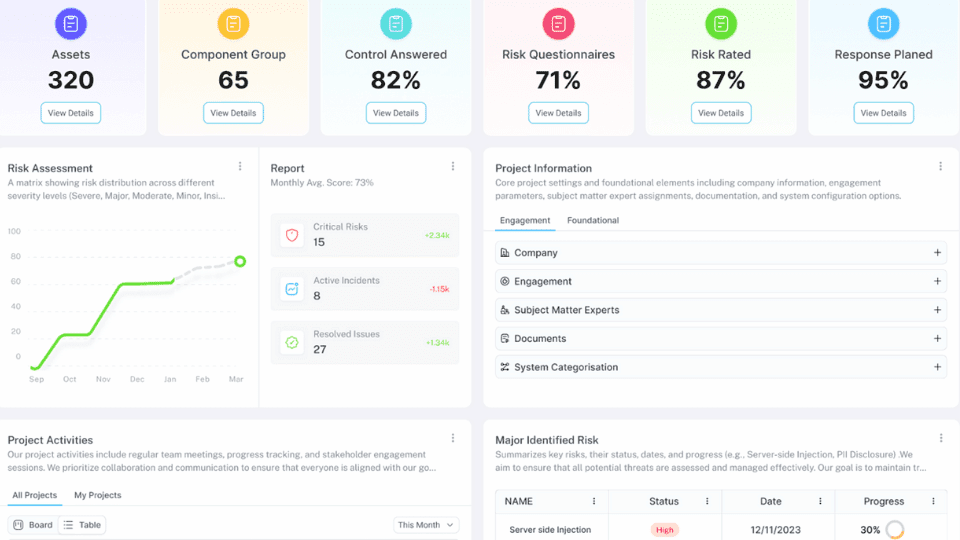The height and width of the screenshot is (540, 960).
Task: Click the Engagement row target icon
Action: [504, 282]
